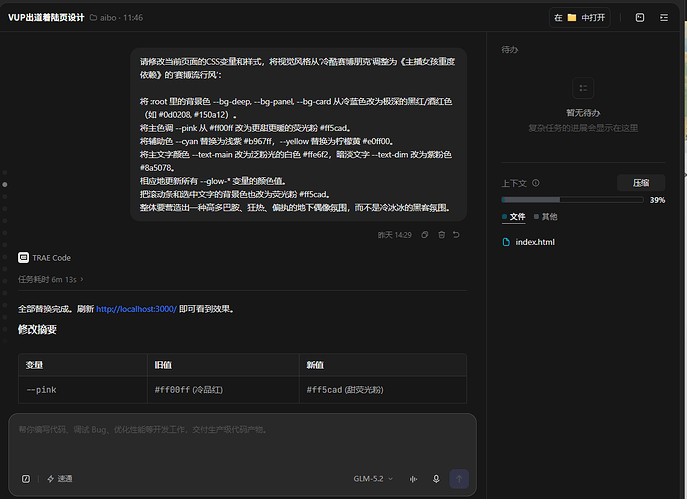The width and height of the screenshot is (687, 499).
Task: Toggle the right sidebar panel icon
Action: 664,18
